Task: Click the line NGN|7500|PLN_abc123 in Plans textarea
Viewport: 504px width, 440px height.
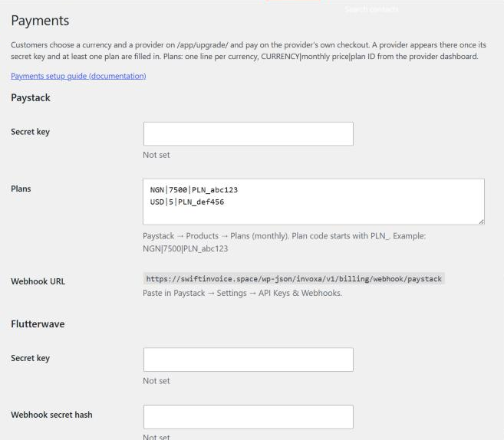Action: [x=194, y=190]
